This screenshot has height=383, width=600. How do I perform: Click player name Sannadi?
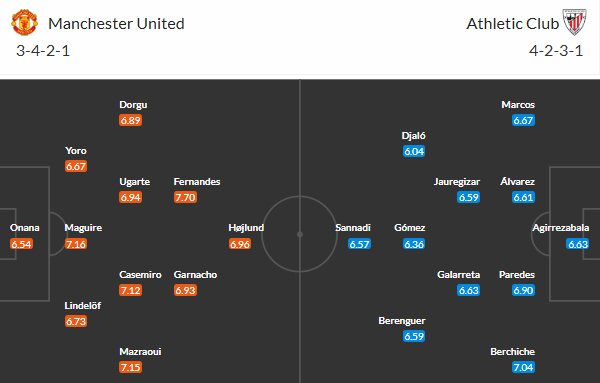tap(353, 228)
